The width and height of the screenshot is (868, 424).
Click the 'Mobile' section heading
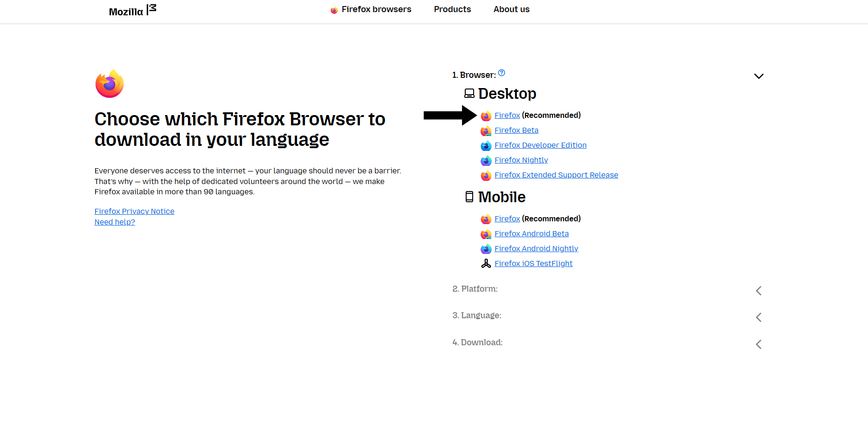pos(502,197)
